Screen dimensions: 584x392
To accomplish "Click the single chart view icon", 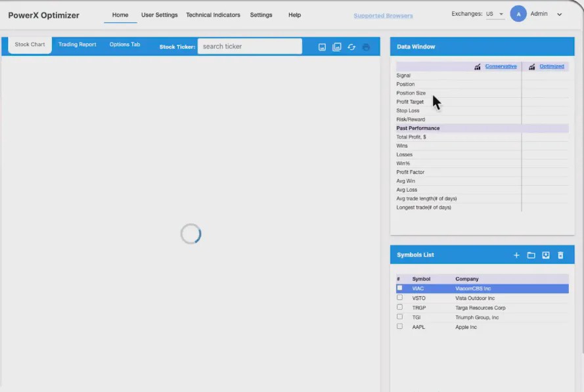I will tap(322, 47).
